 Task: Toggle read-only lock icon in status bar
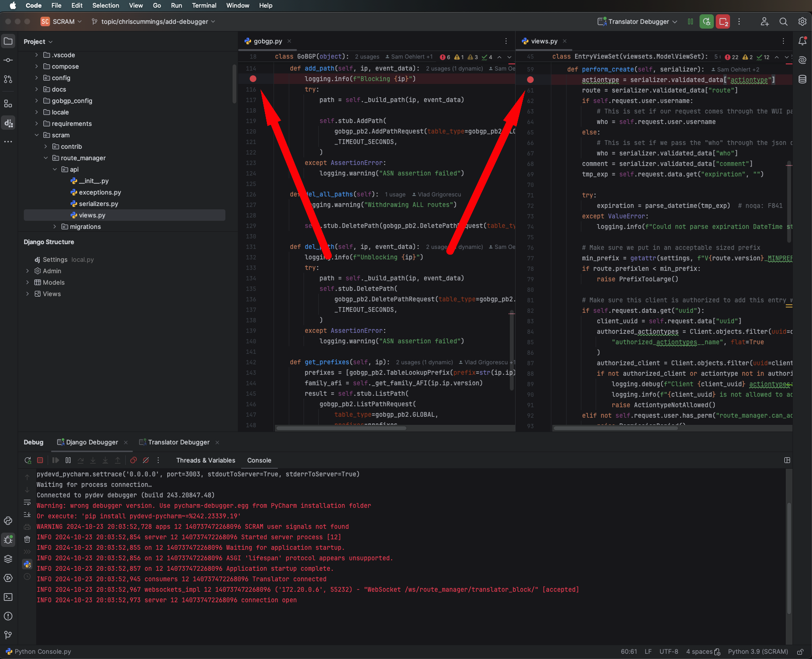(x=801, y=652)
